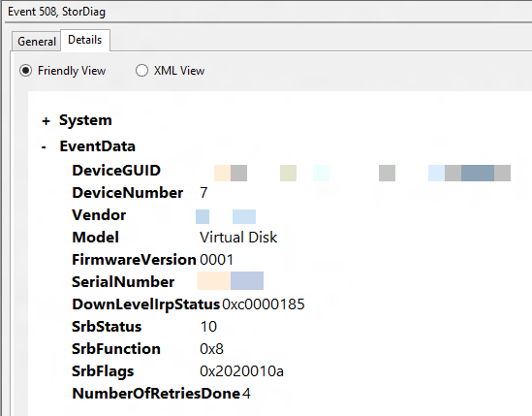
Task: Select the SrbFunction value 0x8
Action: 211,349
